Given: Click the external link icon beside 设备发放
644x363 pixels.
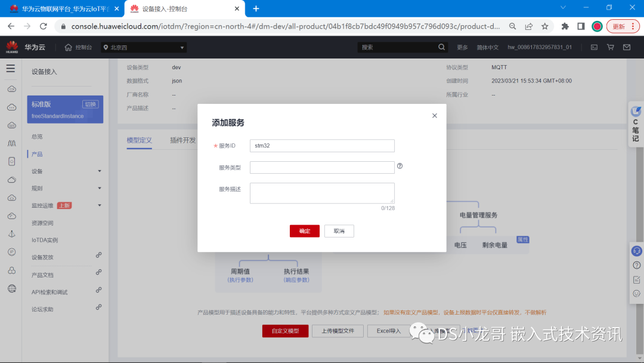Looking at the screenshot, I should coord(98,256).
